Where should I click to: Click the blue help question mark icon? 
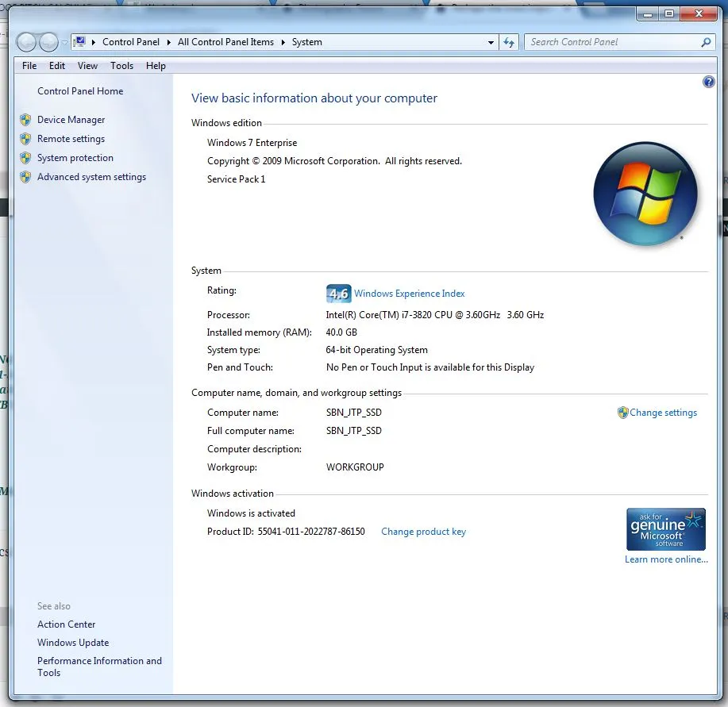click(708, 82)
